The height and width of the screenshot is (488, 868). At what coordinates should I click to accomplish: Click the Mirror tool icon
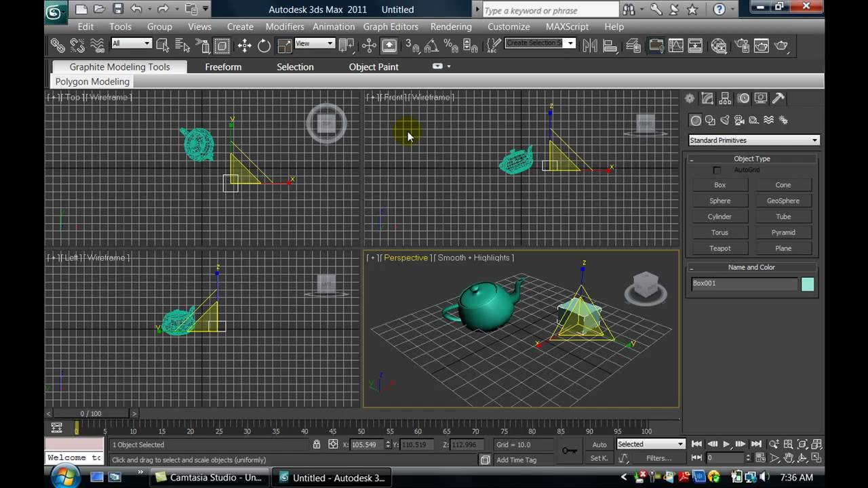pos(590,45)
